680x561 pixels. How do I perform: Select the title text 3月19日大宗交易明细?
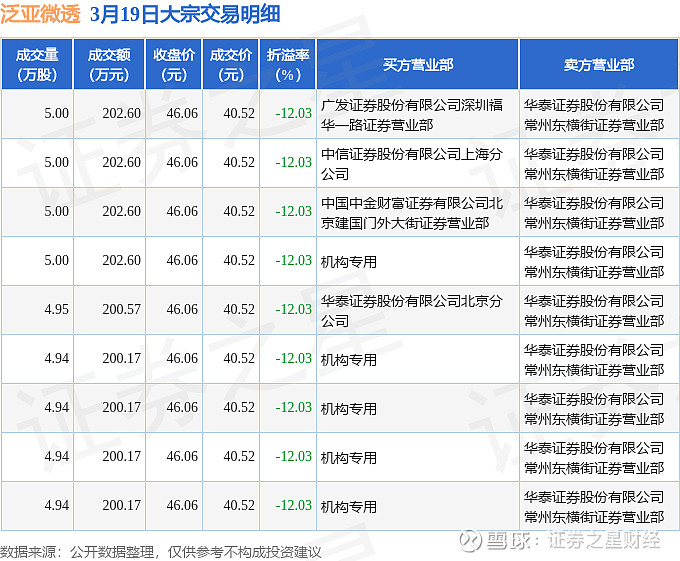point(185,14)
